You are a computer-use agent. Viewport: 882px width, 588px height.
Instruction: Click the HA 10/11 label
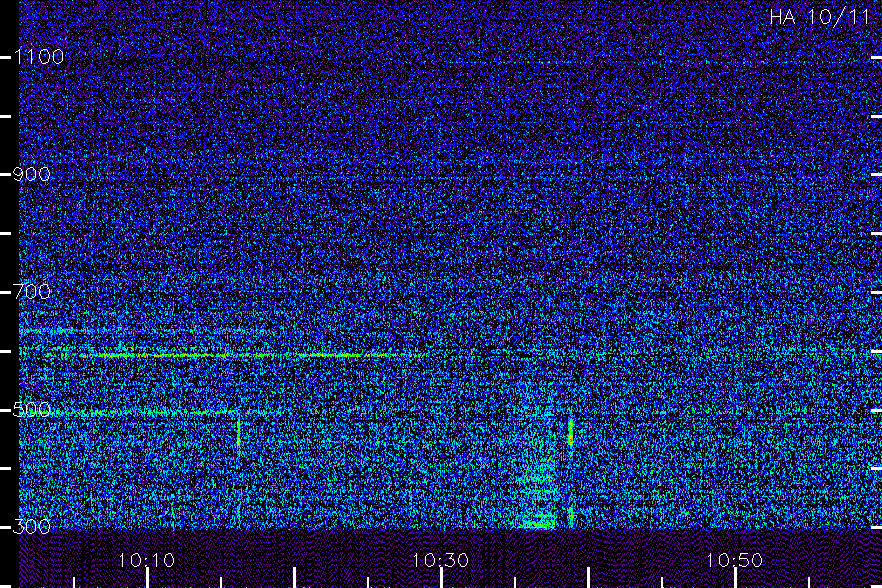(819, 17)
